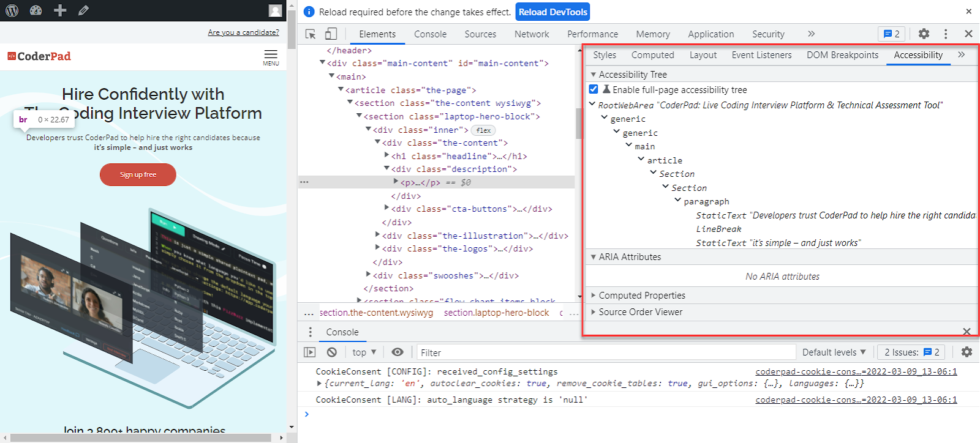Viewport: 980px width, 443px height.
Task: Click the Reload DevTools button
Action: tap(553, 12)
